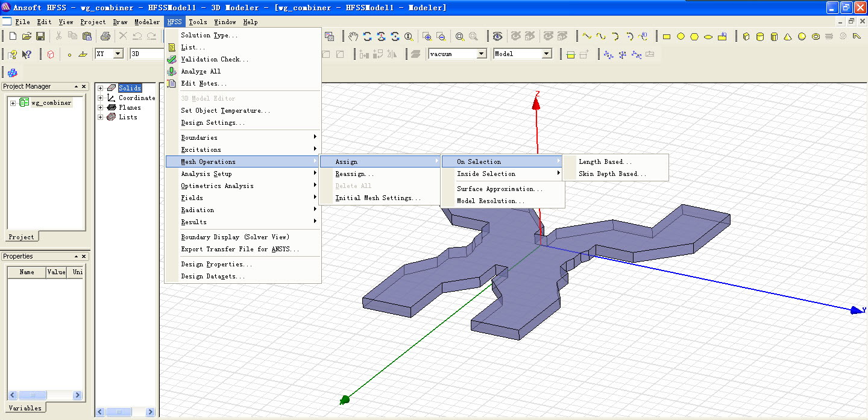
Task: Click the Draw Point icon
Action: 69,54
